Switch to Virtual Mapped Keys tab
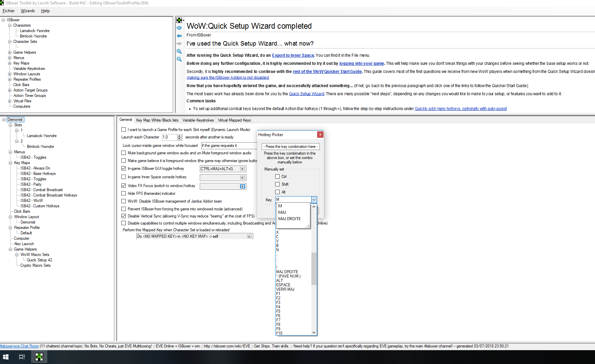The height and width of the screenshot is (364, 595). pos(234,120)
